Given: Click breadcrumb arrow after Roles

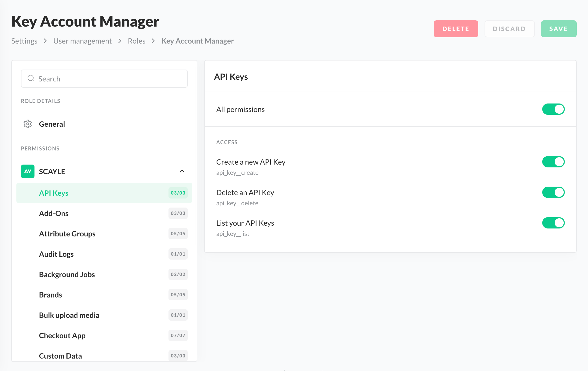Looking at the screenshot, I should point(153,41).
